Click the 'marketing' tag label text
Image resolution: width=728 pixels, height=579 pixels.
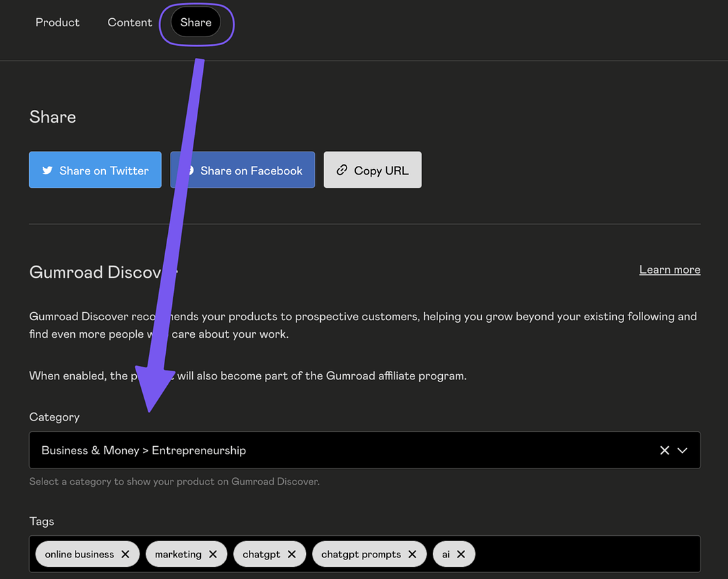(x=178, y=554)
